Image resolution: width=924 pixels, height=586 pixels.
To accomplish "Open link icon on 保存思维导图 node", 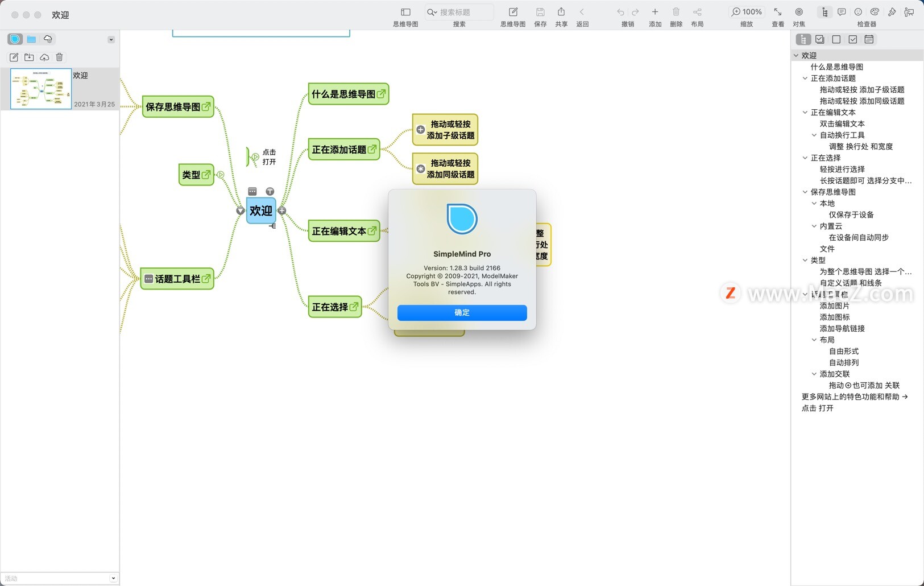I will tap(206, 106).
